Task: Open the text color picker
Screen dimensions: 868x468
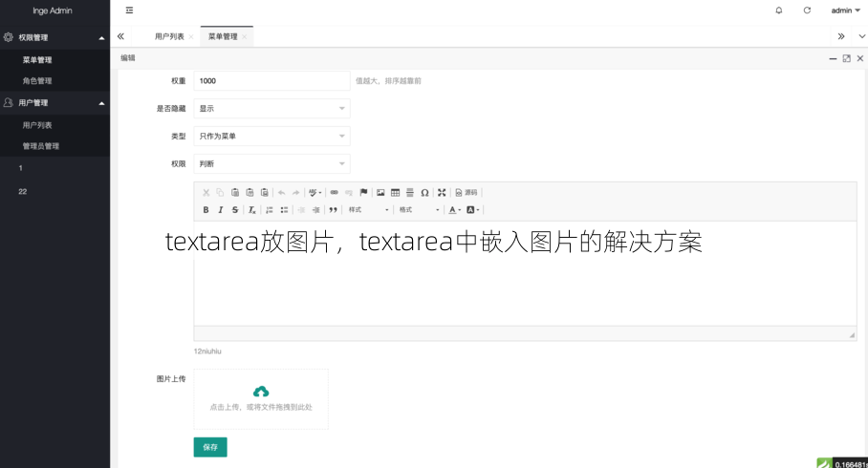Action: [454, 210]
